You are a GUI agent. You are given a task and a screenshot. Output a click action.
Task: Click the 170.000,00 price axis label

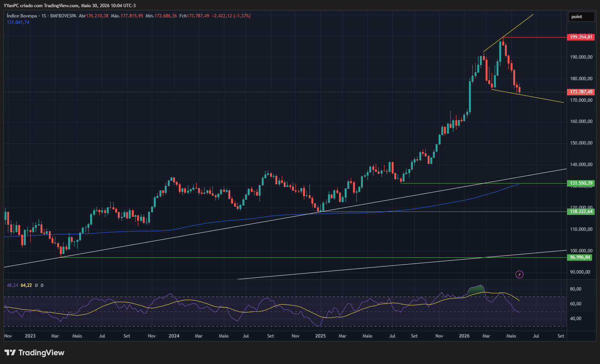pyautogui.click(x=581, y=100)
